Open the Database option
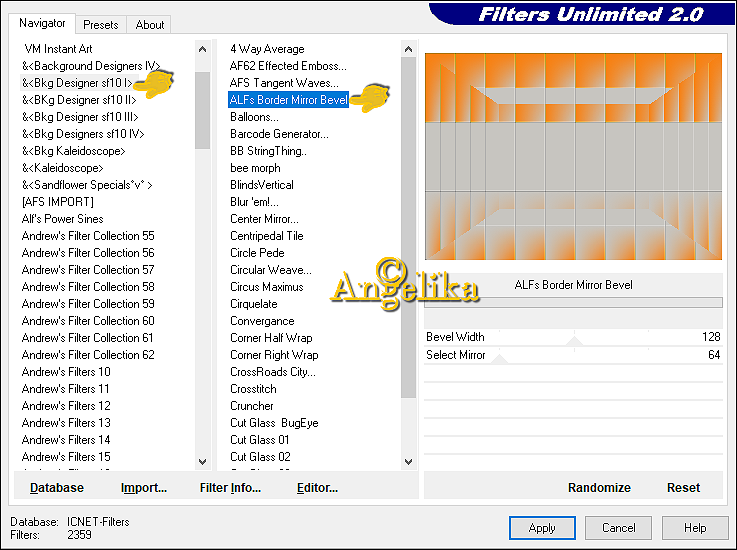This screenshot has height=550, width=737. (57, 487)
